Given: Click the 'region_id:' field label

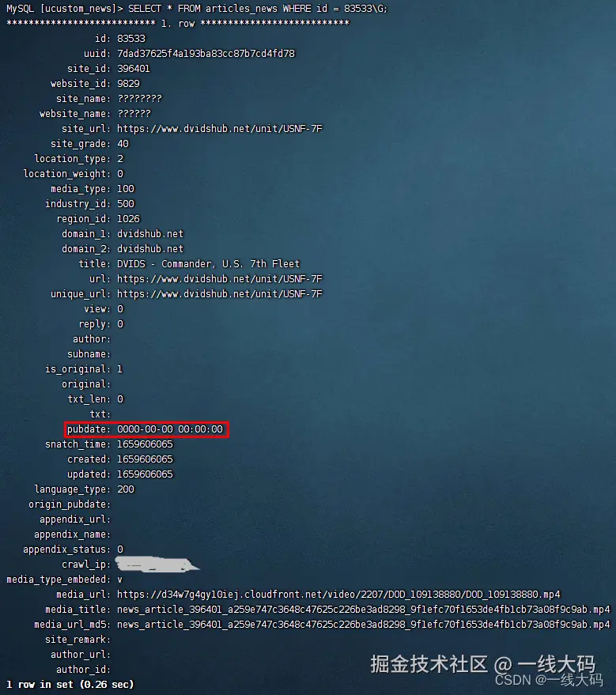Looking at the screenshot, I should pyautogui.click(x=83, y=219).
